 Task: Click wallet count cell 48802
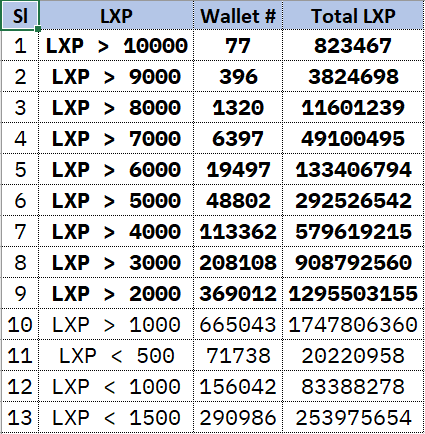point(238,200)
